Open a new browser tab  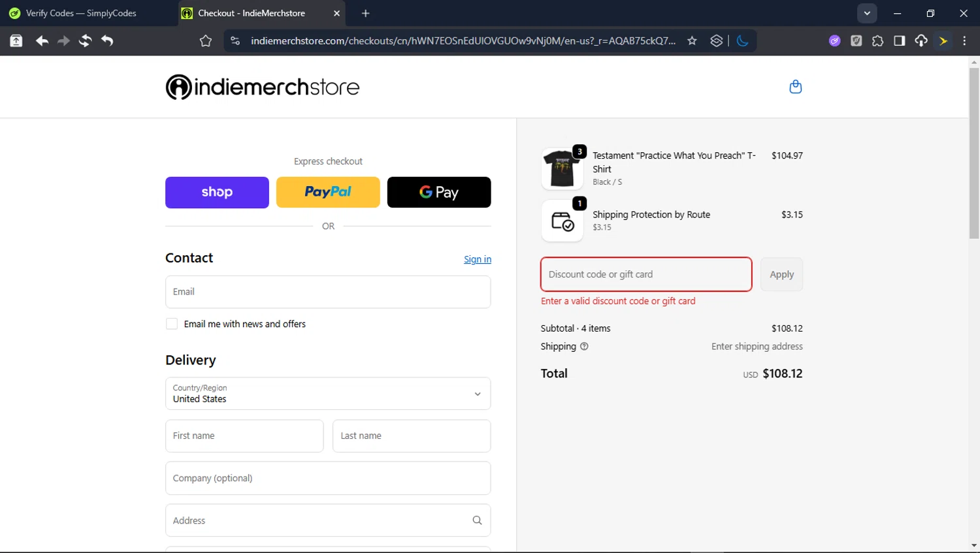tap(366, 13)
